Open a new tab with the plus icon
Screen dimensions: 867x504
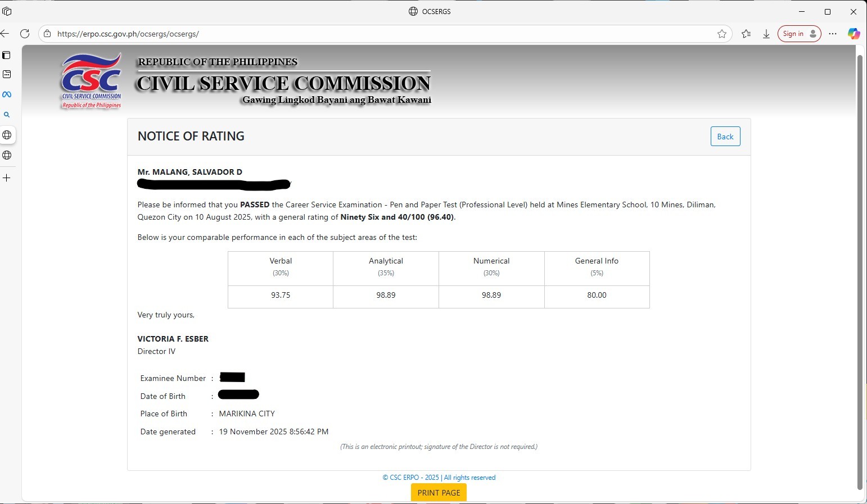tap(7, 178)
